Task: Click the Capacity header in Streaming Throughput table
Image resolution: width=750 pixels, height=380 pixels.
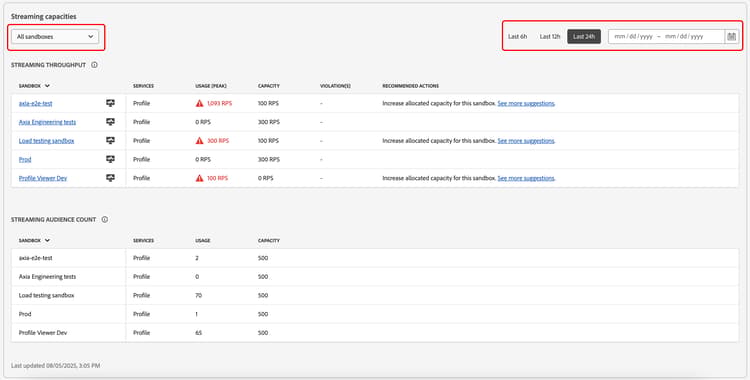Action: click(268, 86)
